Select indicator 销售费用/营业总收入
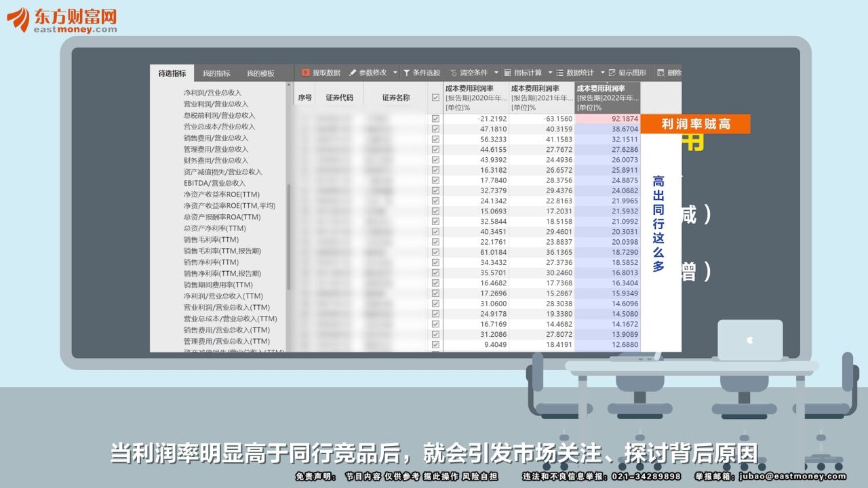This screenshot has height=488, width=868. tap(216, 138)
